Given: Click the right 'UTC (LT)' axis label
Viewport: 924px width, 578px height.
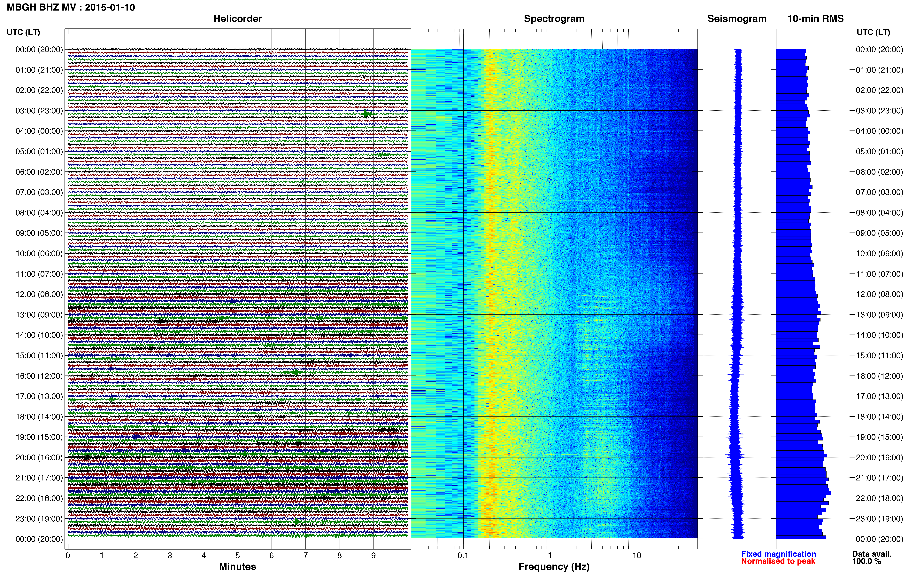Looking at the screenshot, I should [873, 32].
